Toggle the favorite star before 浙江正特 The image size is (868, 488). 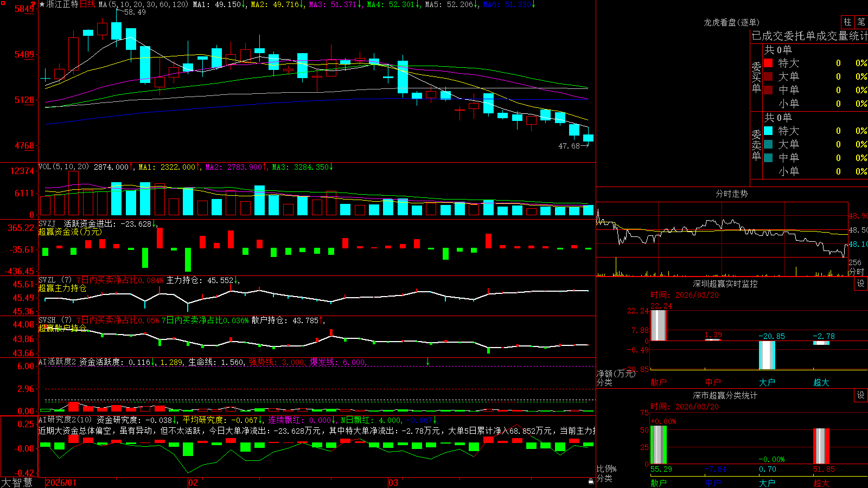click(x=42, y=4)
